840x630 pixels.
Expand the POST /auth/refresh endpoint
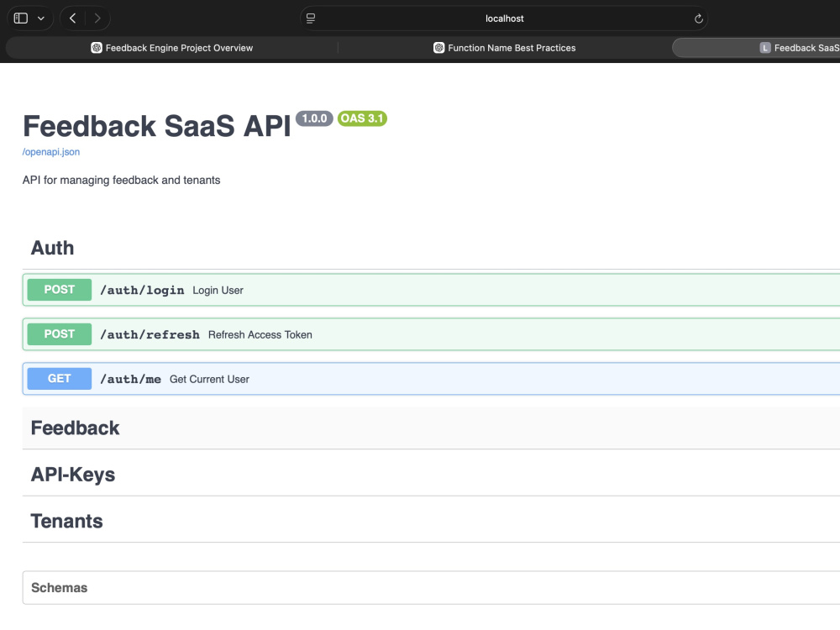pyautogui.click(x=431, y=334)
